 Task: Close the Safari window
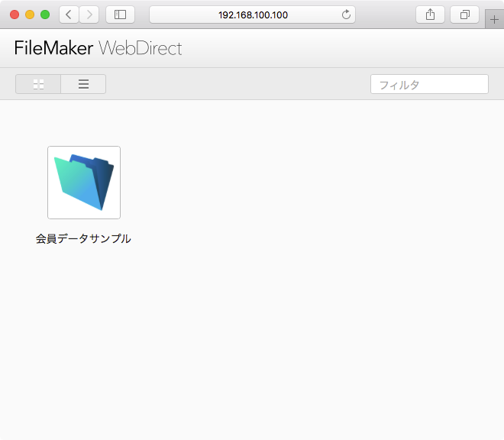pyautogui.click(x=15, y=15)
